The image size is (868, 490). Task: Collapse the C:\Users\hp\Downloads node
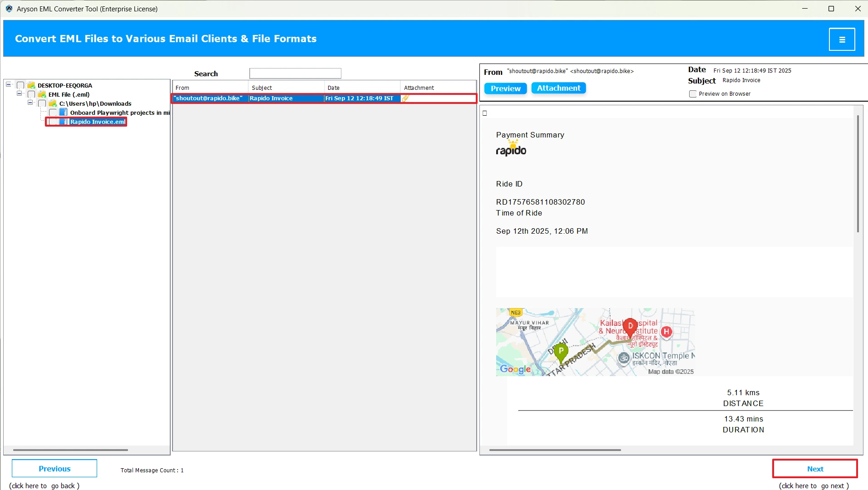[x=30, y=103]
